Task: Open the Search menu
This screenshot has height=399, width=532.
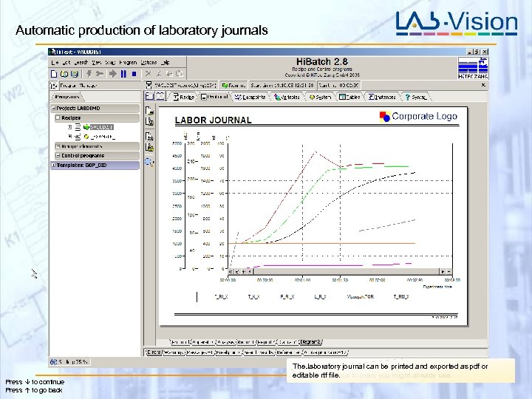Action: [x=81, y=62]
